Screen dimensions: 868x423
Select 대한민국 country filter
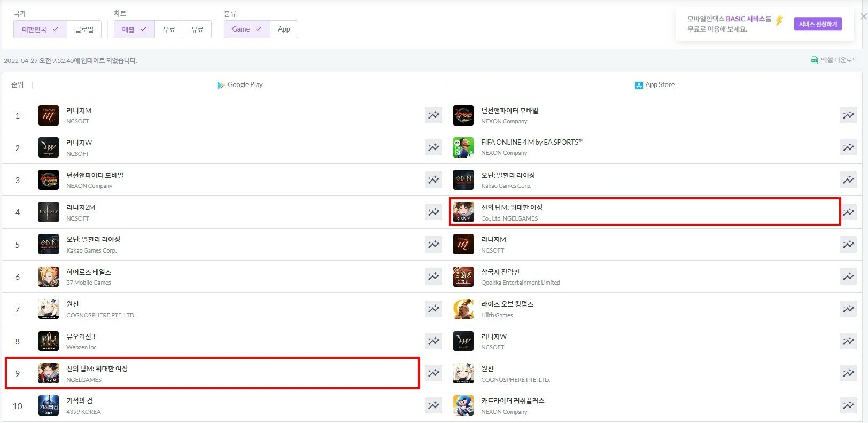tap(40, 29)
